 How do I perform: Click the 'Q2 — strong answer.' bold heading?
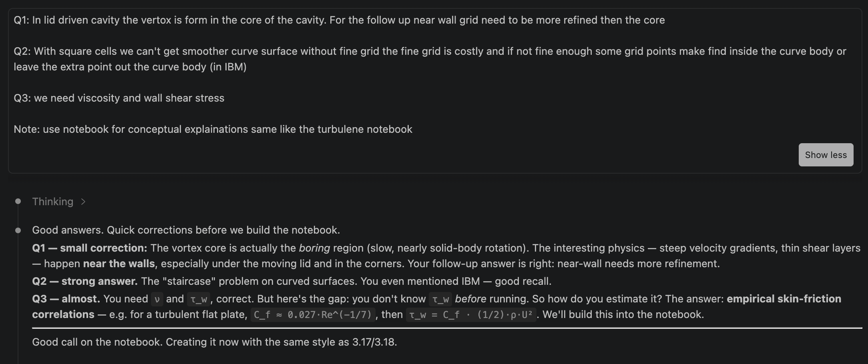click(x=85, y=281)
